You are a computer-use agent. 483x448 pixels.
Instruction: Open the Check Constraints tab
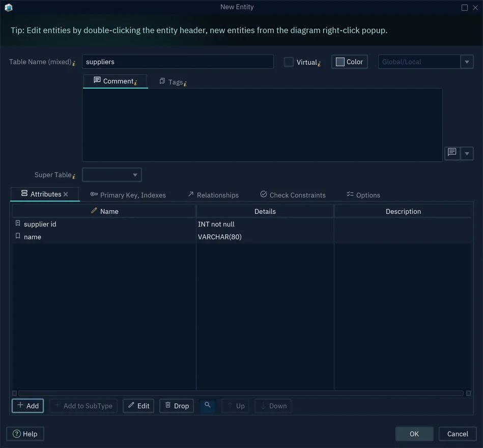293,195
